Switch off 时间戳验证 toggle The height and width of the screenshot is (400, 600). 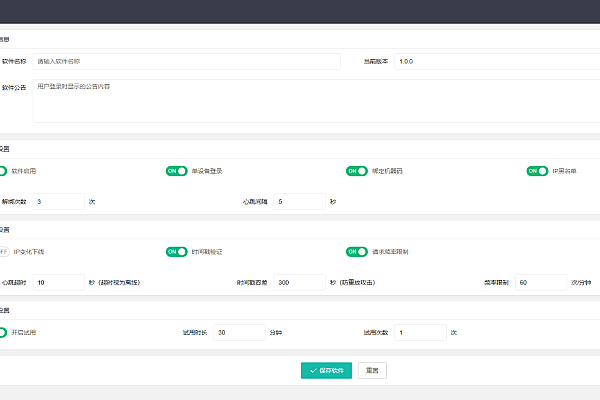pos(177,251)
